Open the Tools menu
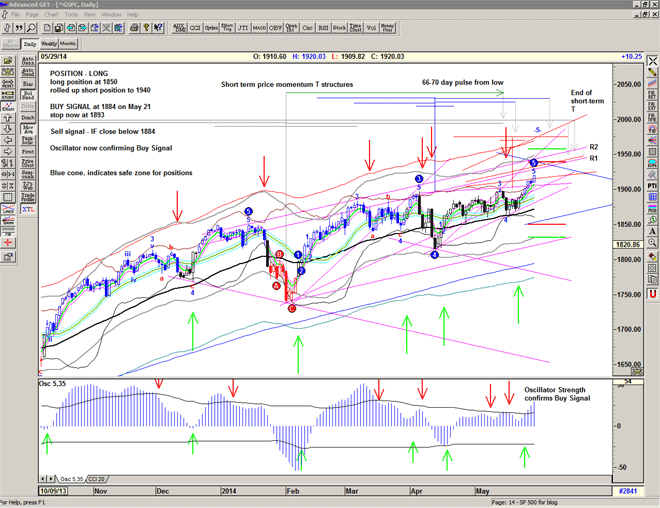This screenshot has width=660, height=508. (x=71, y=15)
